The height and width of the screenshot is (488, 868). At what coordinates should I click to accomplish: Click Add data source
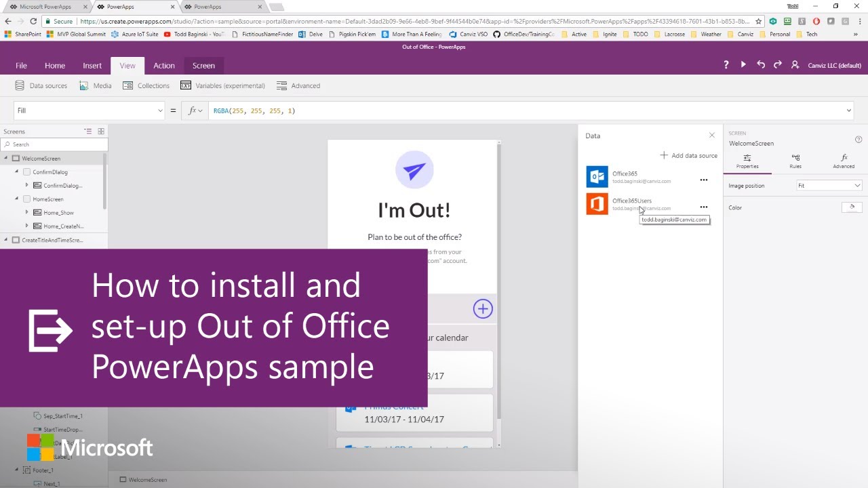click(x=688, y=155)
